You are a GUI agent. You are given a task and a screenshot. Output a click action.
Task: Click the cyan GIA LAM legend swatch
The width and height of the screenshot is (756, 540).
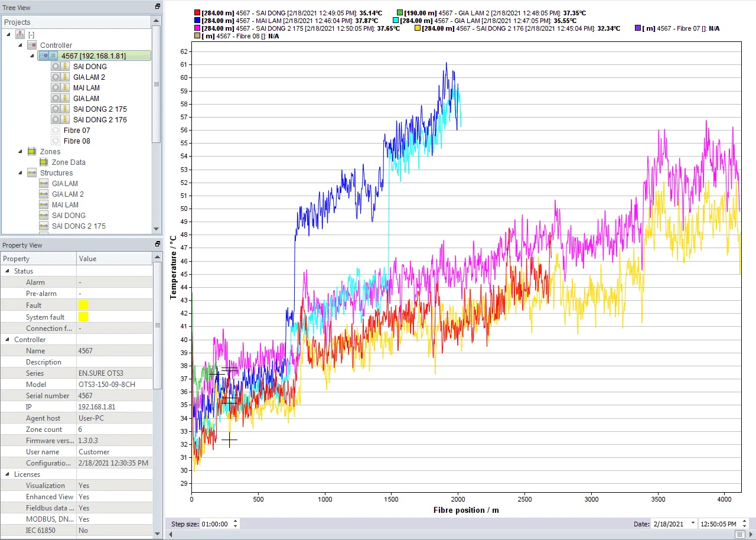point(396,21)
